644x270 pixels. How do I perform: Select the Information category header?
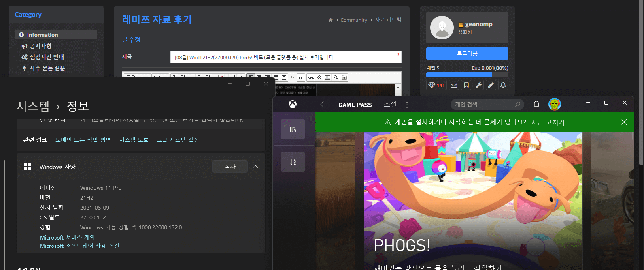(x=56, y=35)
